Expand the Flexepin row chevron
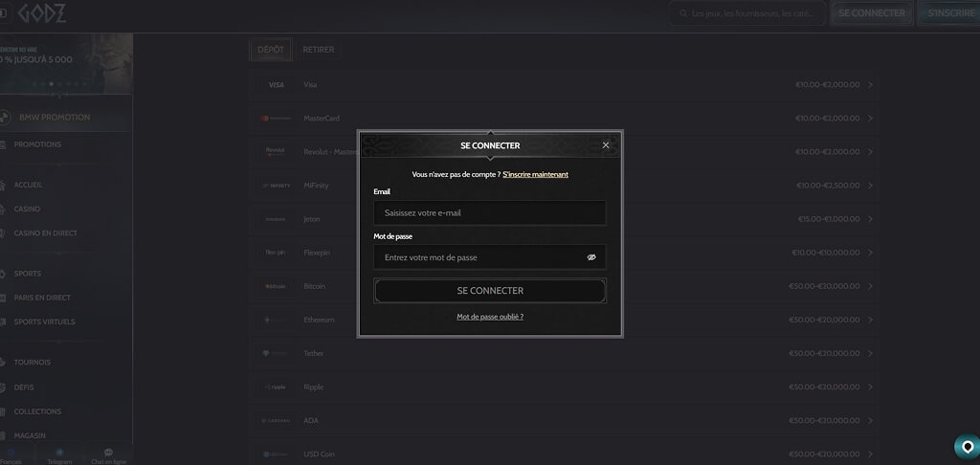 [x=871, y=253]
